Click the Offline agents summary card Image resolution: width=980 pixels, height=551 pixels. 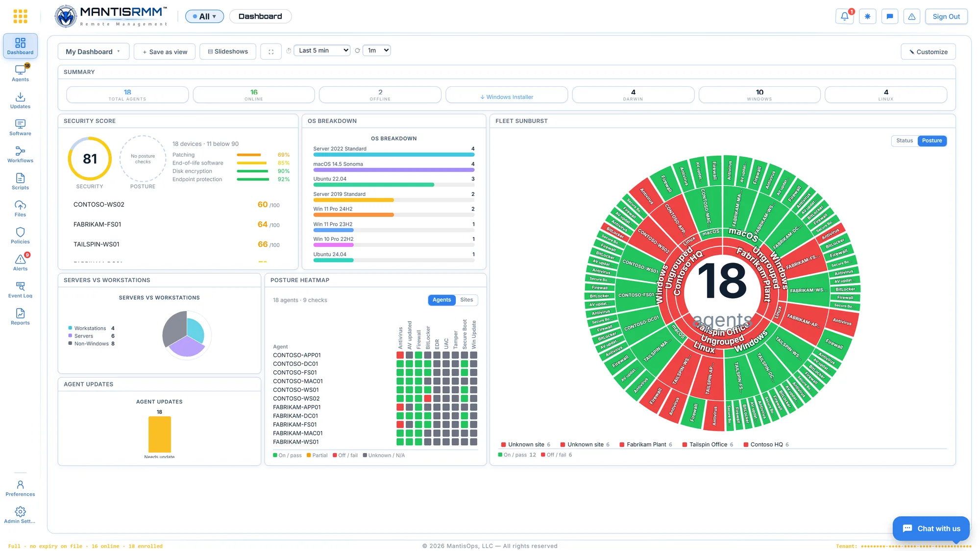click(x=380, y=95)
